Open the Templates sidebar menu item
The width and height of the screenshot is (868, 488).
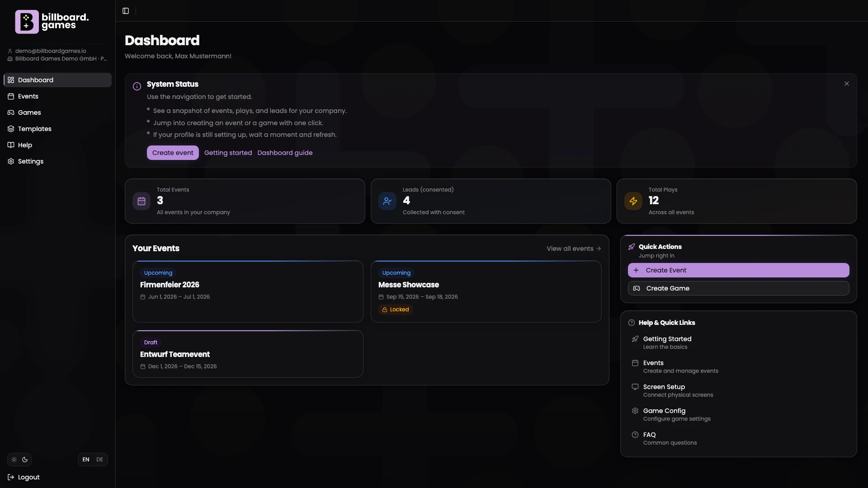coord(34,129)
